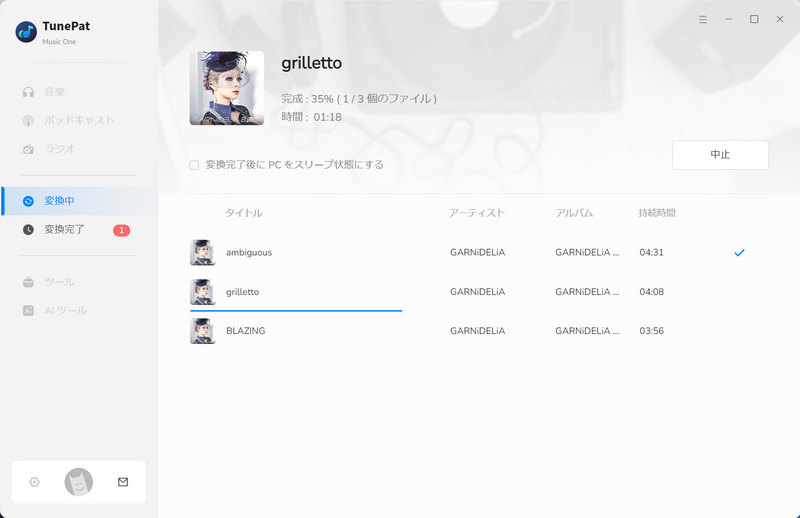Click the アーティスト column header
Image resolution: width=800 pixels, height=518 pixels.
(477, 213)
